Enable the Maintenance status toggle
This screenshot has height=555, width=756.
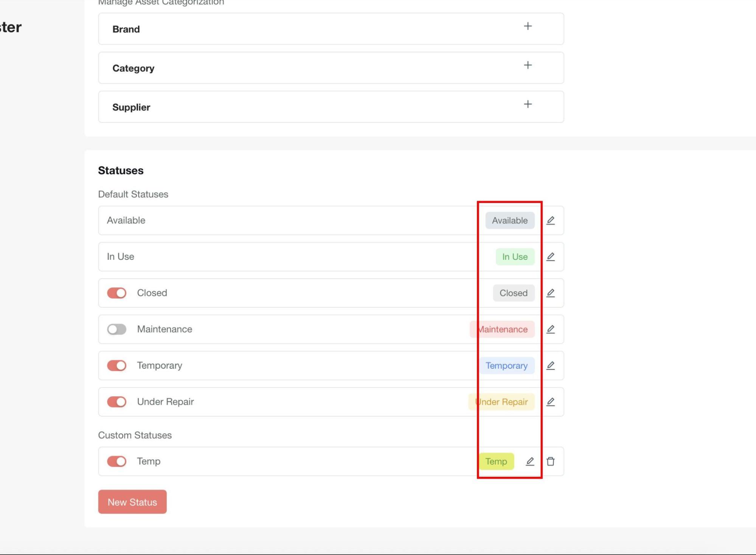coord(116,329)
